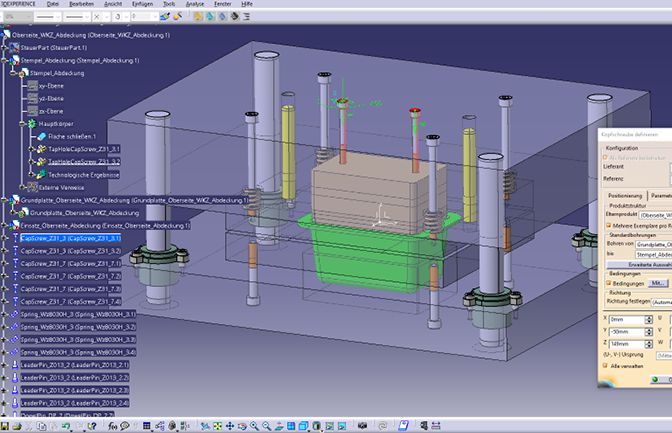Collapse the Stempel_Abdeckung.1 tree node
Image resolution: width=672 pixels, height=433 pixels.
[x=5, y=60]
